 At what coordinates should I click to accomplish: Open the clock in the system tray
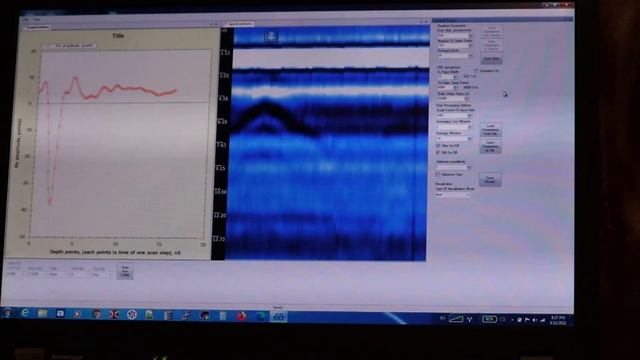[558, 320]
